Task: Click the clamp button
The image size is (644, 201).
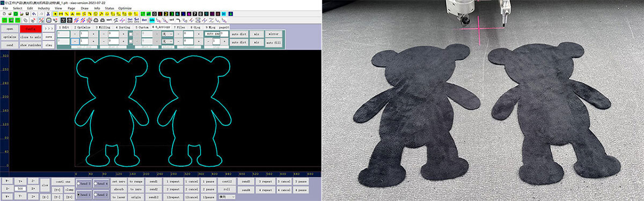Action: coord(69,189)
